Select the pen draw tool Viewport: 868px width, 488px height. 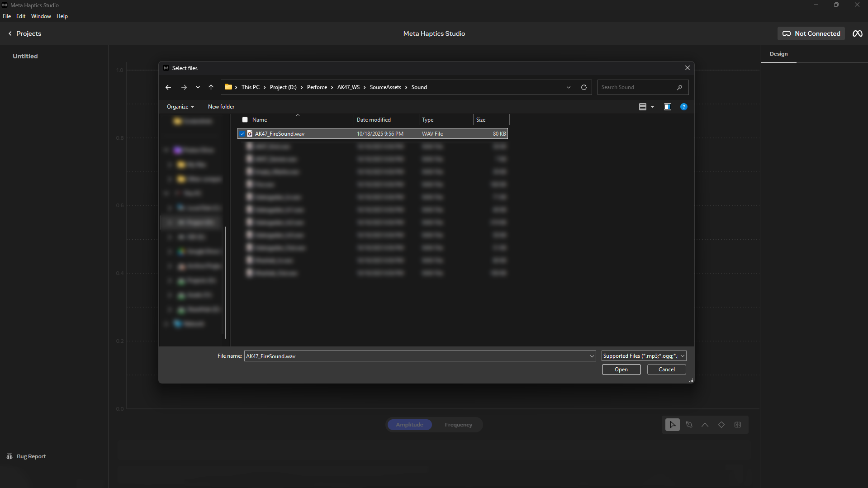(x=689, y=425)
